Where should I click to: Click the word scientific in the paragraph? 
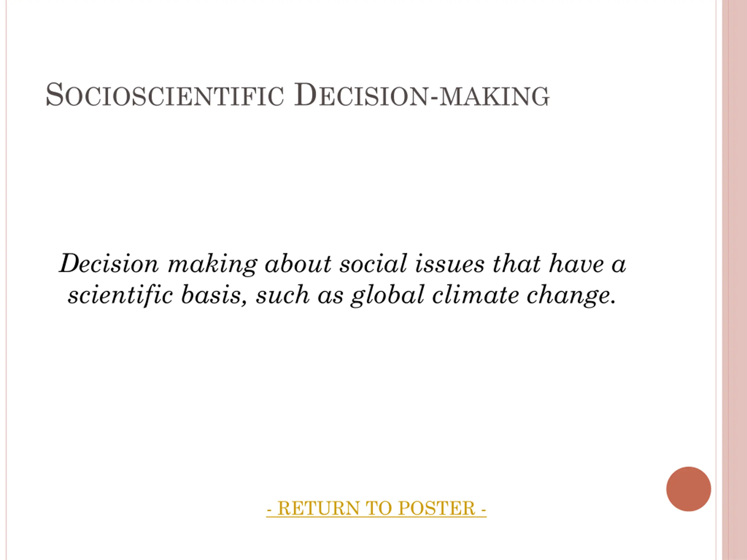(121, 295)
